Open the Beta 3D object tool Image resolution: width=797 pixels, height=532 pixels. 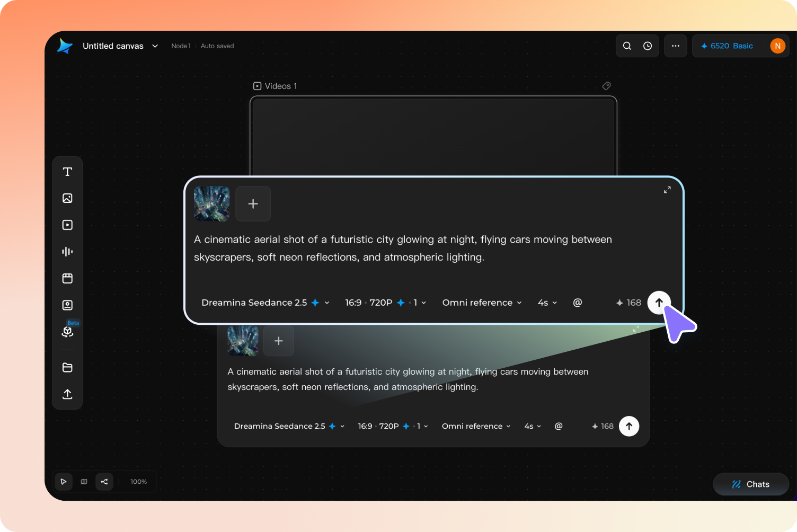pos(67,332)
